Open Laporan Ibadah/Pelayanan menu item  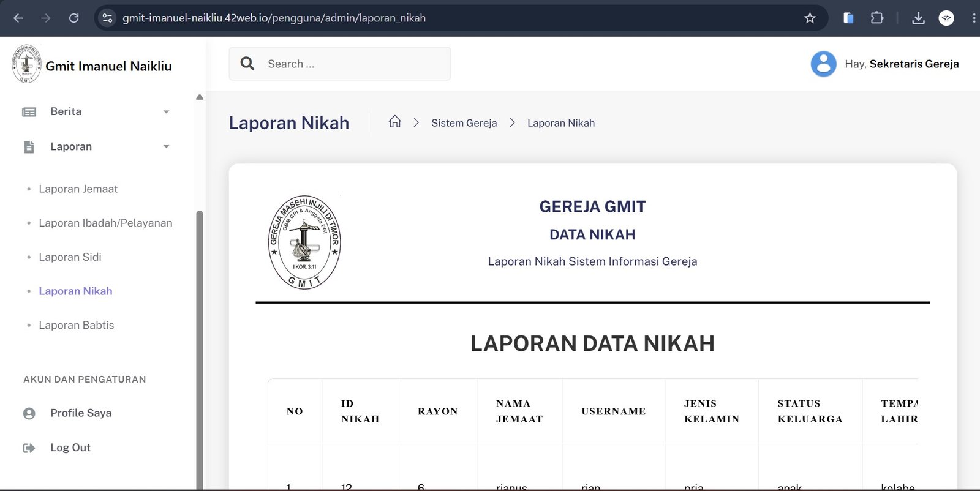(x=105, y=223)
